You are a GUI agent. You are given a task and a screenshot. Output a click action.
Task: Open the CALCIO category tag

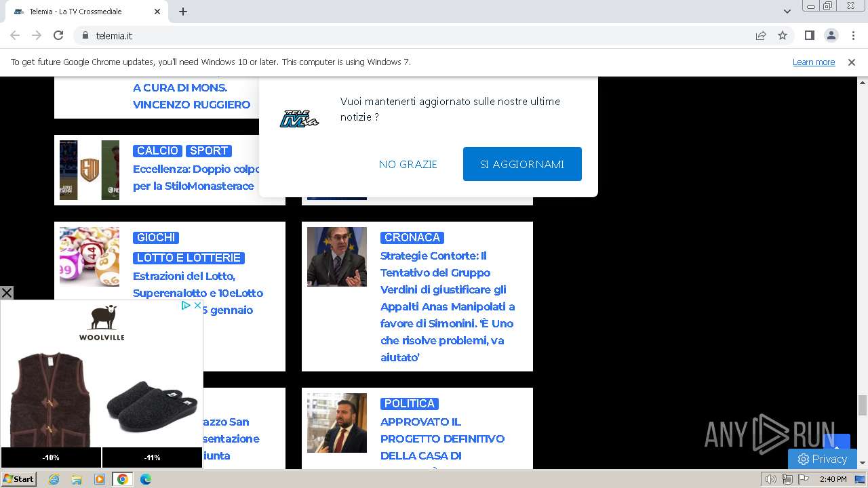coord(158,150)
